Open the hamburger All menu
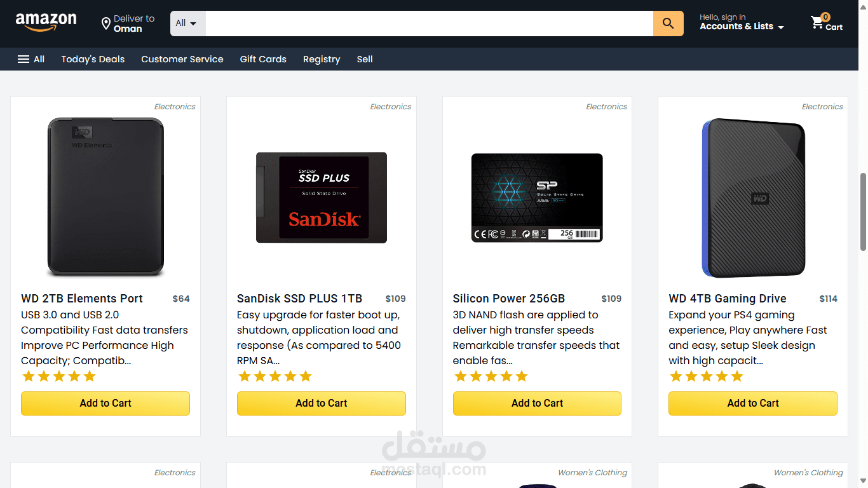868x488 pixels. [31, 59]
